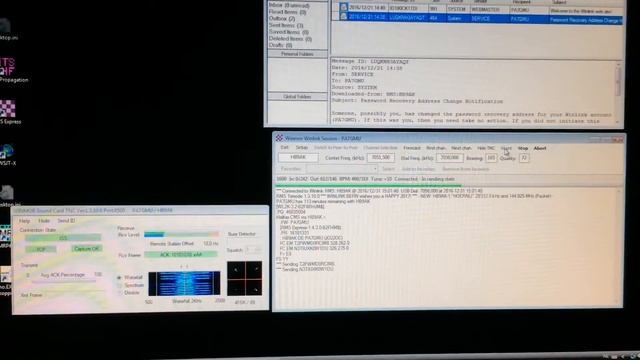Click the Connected status text in the session bar
640x360 pixels.
coord(406,179)
